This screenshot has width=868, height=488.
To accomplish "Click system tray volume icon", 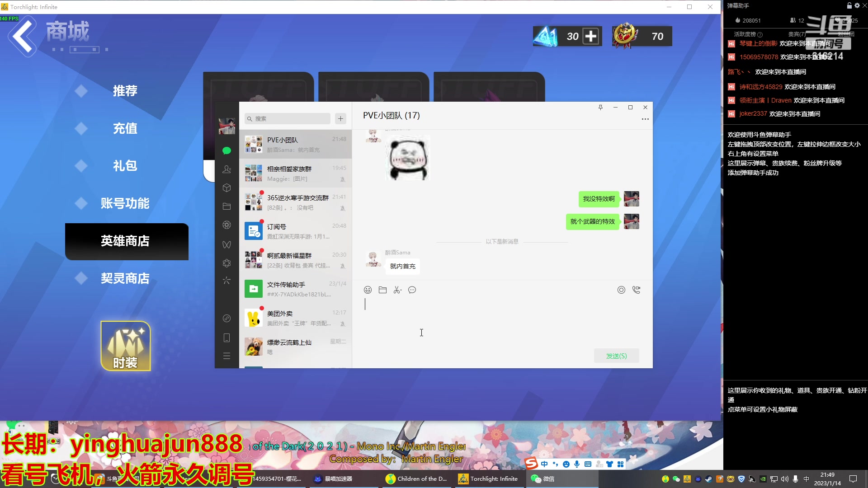I will (784, 479).
